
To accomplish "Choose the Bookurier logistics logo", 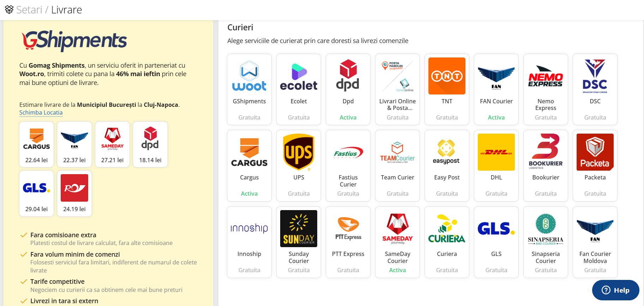I will point(546,152).
